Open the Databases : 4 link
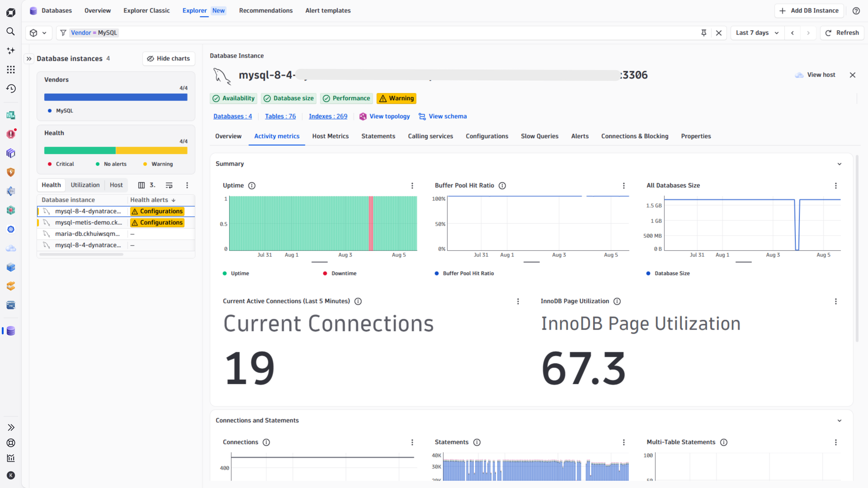The height and width of the screenshot is (488, 868). [x=233, y=116]
